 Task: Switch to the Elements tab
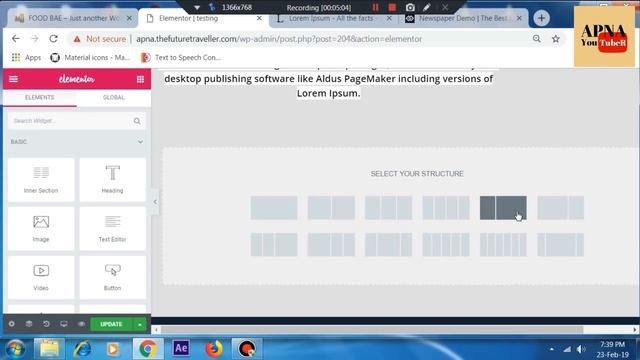coord(40,98)
